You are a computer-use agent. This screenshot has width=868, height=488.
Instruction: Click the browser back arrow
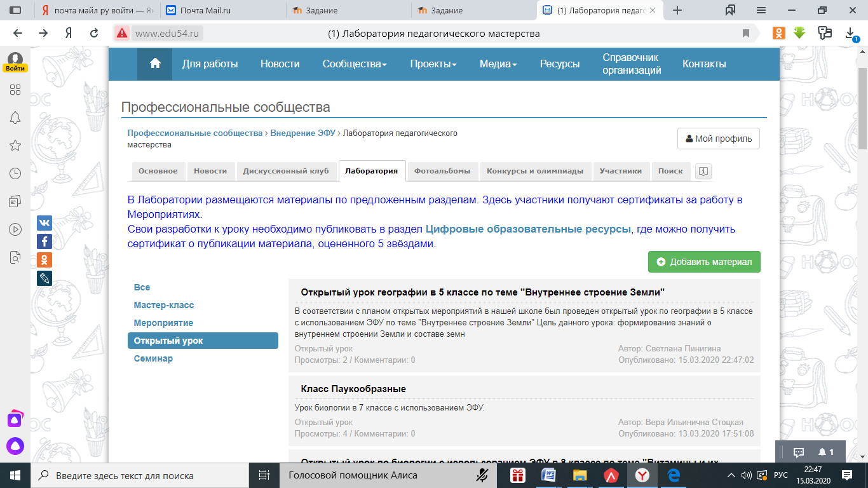[18, 34]
